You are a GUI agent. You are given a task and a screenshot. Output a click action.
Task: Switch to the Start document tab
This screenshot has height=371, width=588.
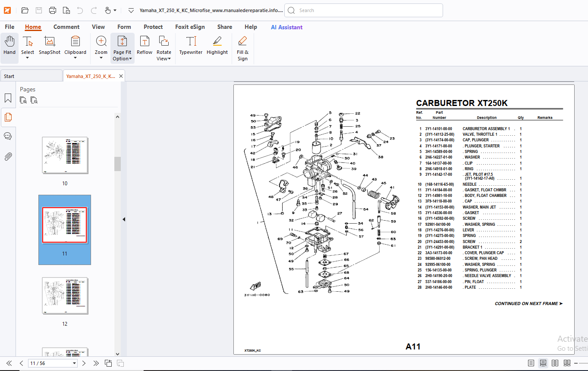coord(31,76)
